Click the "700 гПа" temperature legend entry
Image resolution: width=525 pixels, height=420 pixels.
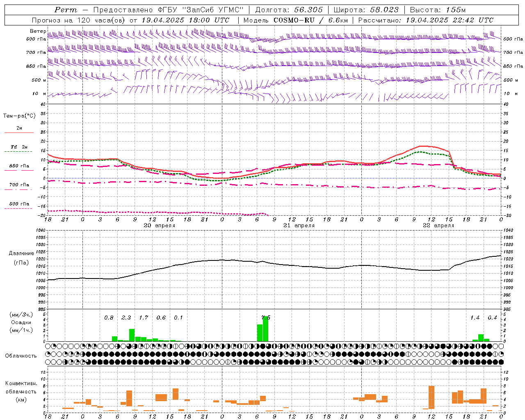click(x=19, y=185)
